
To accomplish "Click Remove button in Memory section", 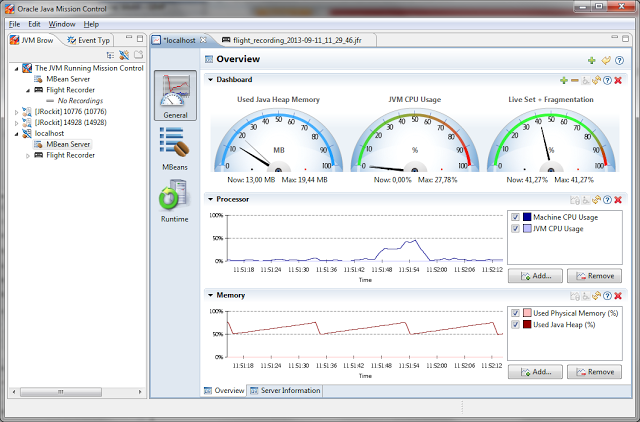I will tap(593, 371).
